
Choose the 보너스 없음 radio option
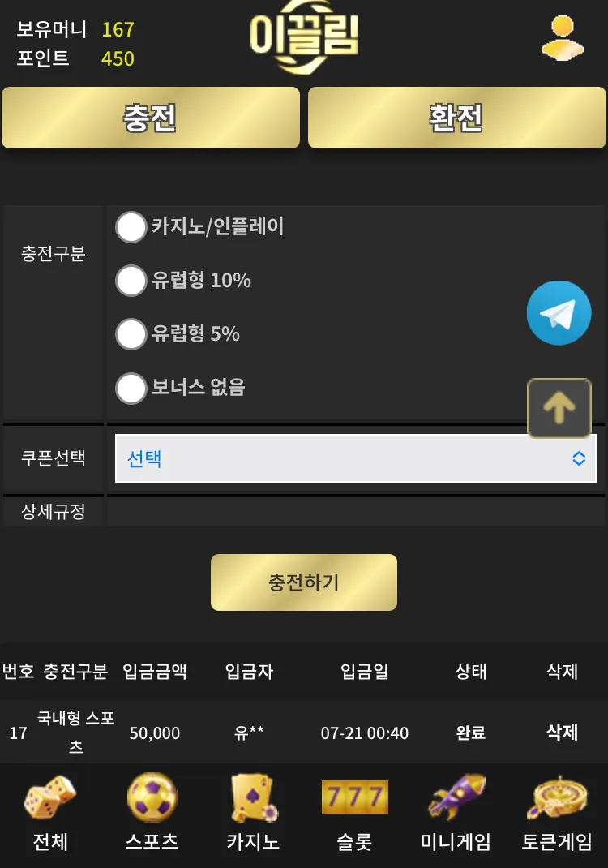coord(131,388)
